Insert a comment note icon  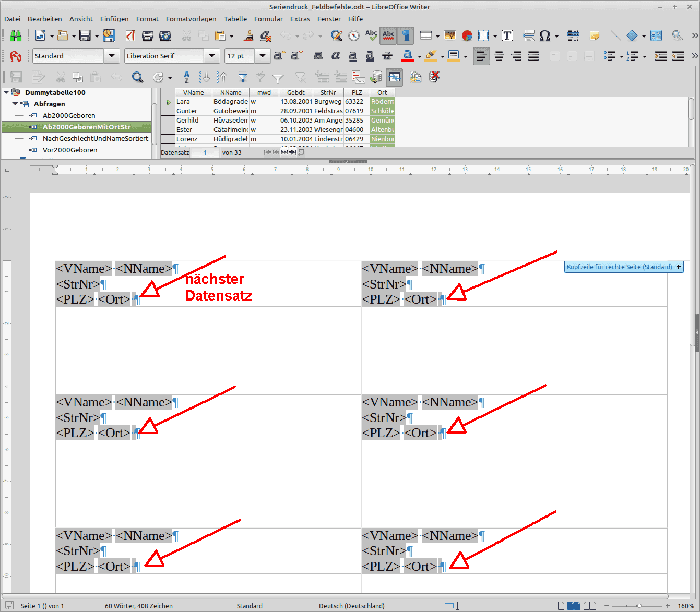(x=594, y=35)
